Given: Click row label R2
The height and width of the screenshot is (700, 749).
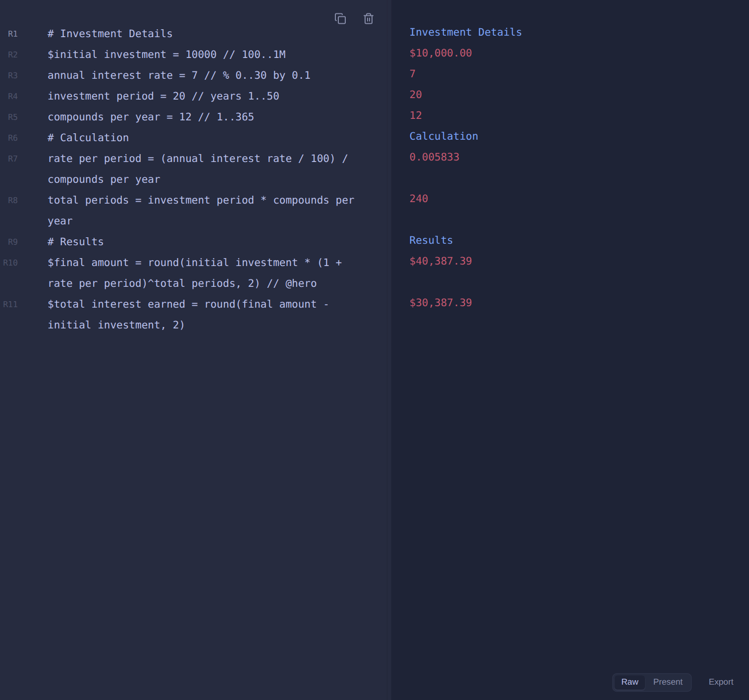Looking at the screenshot, I should click(13, 54).
